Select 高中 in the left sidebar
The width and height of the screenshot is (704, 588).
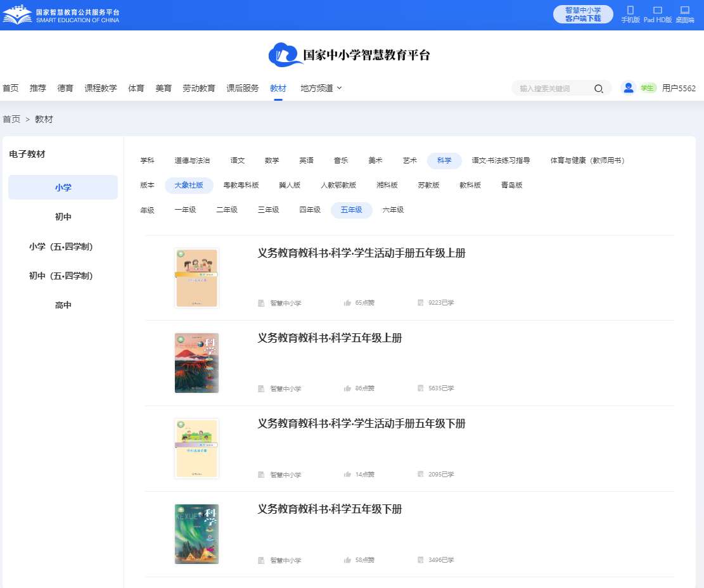pyautogui.click(x=63, y=305)
